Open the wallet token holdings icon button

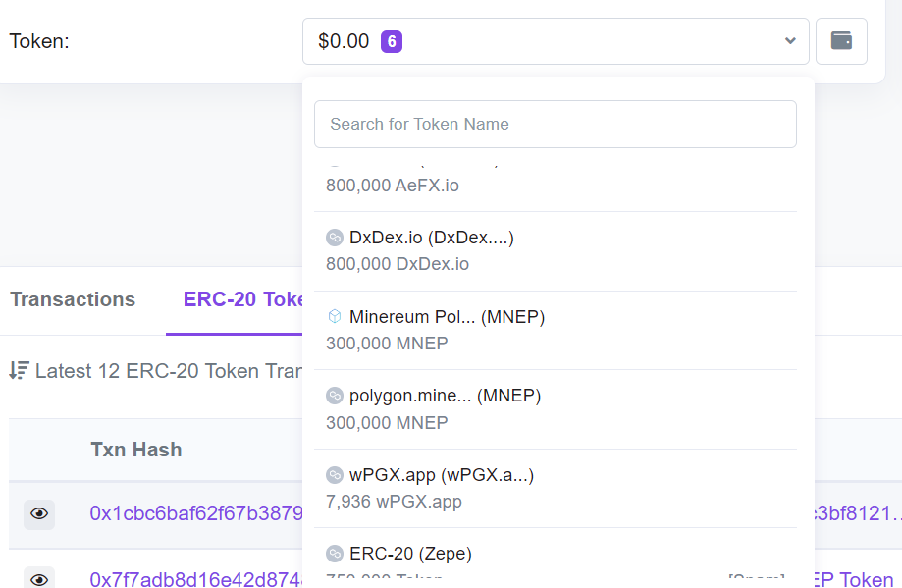click(841, 41)
